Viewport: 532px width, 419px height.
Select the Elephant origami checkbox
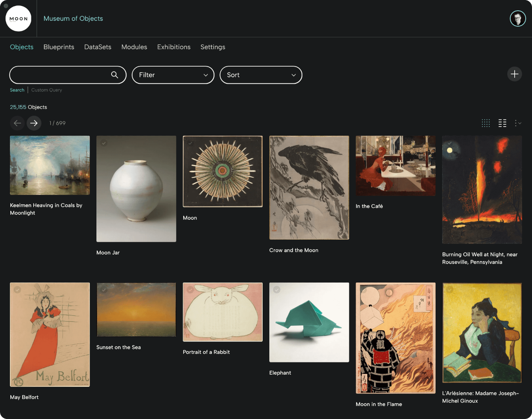[x=277, y=290]
